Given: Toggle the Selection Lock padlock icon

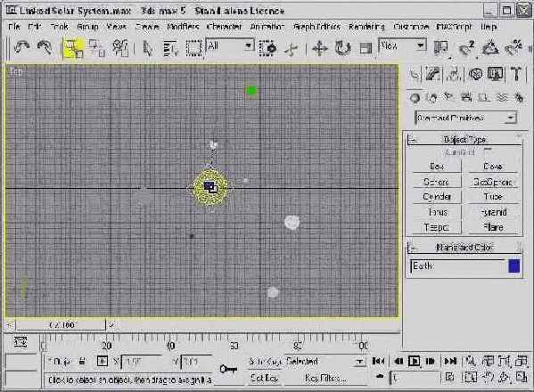Looking at the screenshot, I should coord(82,361).
